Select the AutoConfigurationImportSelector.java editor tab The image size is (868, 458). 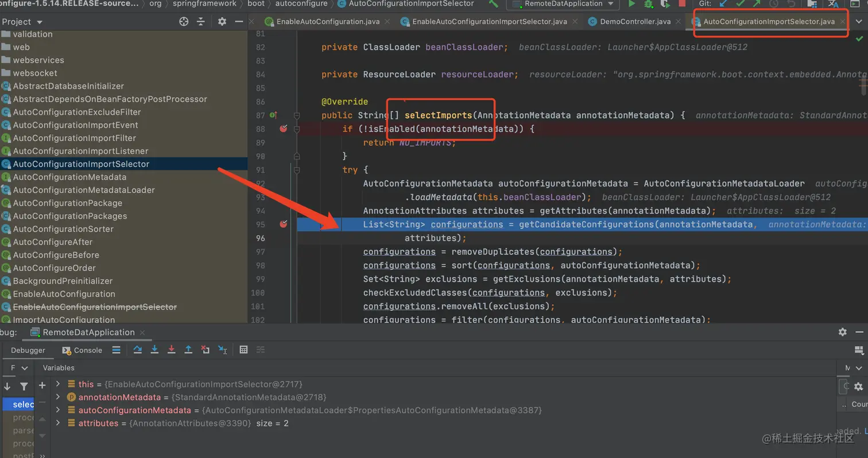pyautogui.click(x=769, y=22)
